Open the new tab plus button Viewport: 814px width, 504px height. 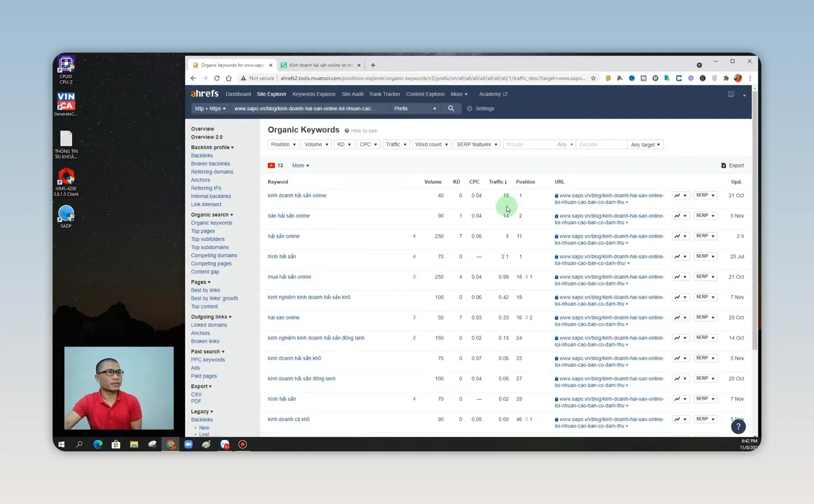click(x=373, y=65)
